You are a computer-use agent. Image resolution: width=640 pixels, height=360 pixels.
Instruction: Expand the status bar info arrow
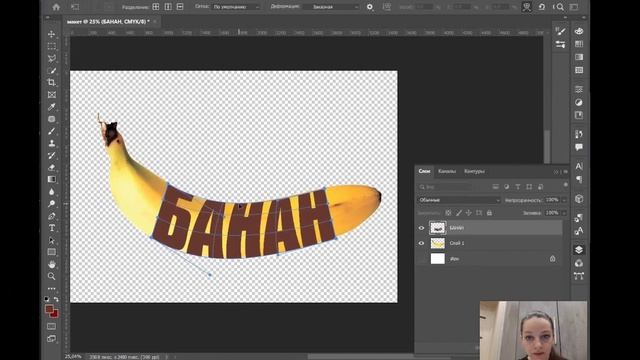[166, 357]
